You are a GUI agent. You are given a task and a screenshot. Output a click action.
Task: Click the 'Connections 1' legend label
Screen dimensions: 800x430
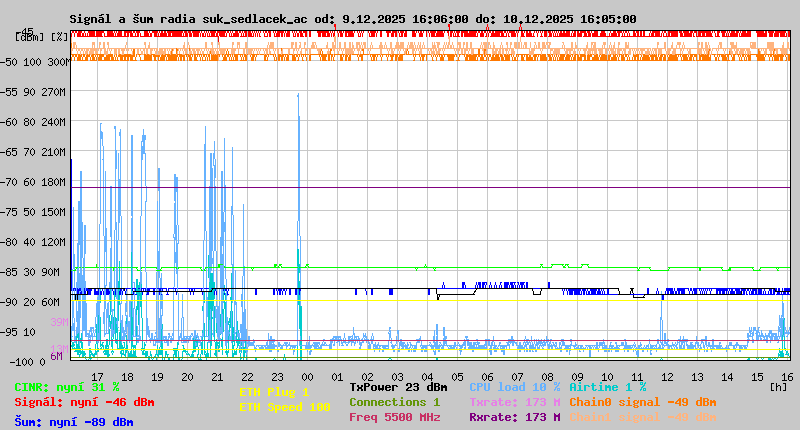coord(394,402)
